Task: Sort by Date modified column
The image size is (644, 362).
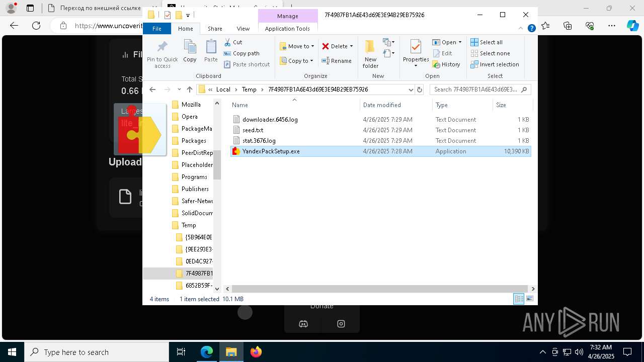Action: coord(396,105)
